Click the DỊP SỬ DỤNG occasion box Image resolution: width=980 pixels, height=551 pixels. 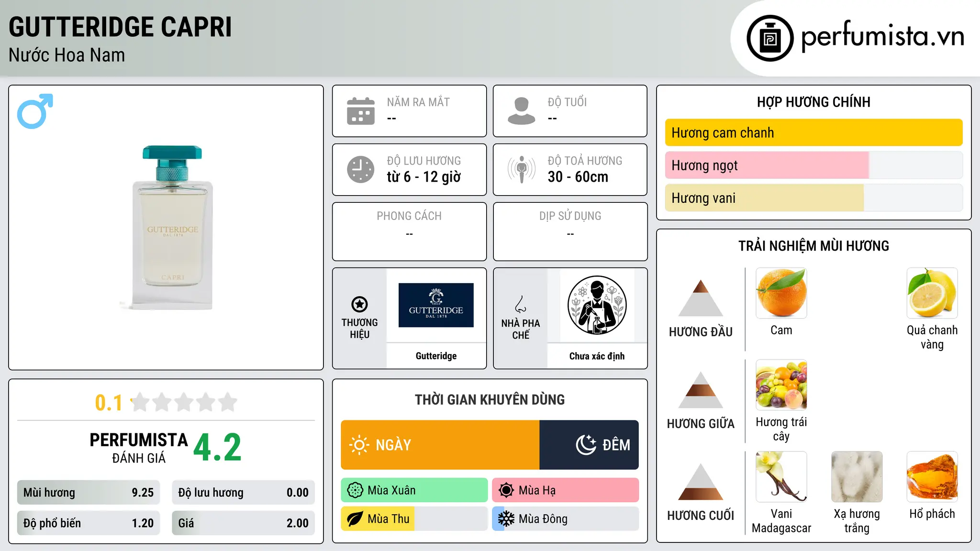click(570, 231)
